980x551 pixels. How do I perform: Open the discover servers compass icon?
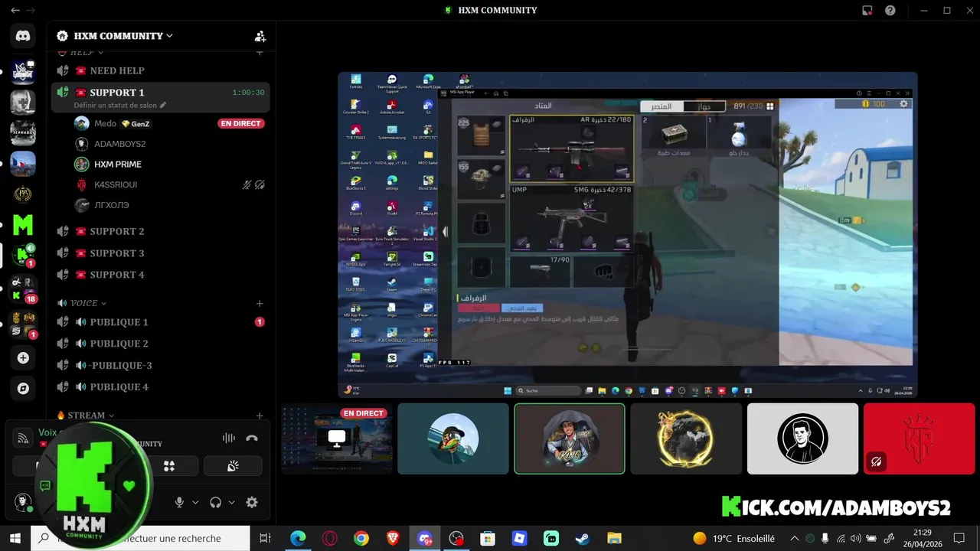(x=23, y=388)
